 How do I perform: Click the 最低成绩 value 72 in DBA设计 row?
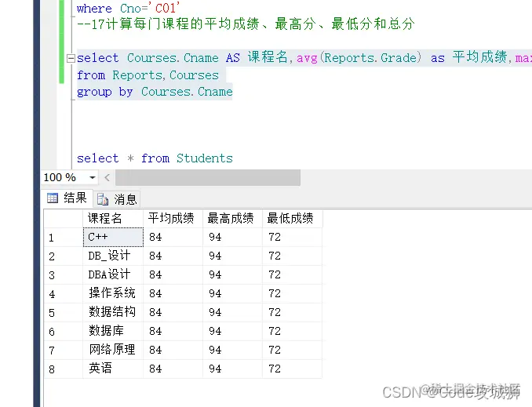tap(292, 274)
